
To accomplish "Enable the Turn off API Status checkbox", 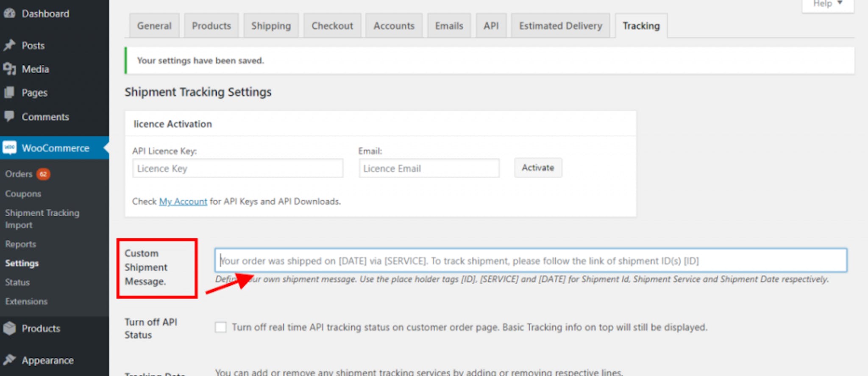I will pos(220,327).
